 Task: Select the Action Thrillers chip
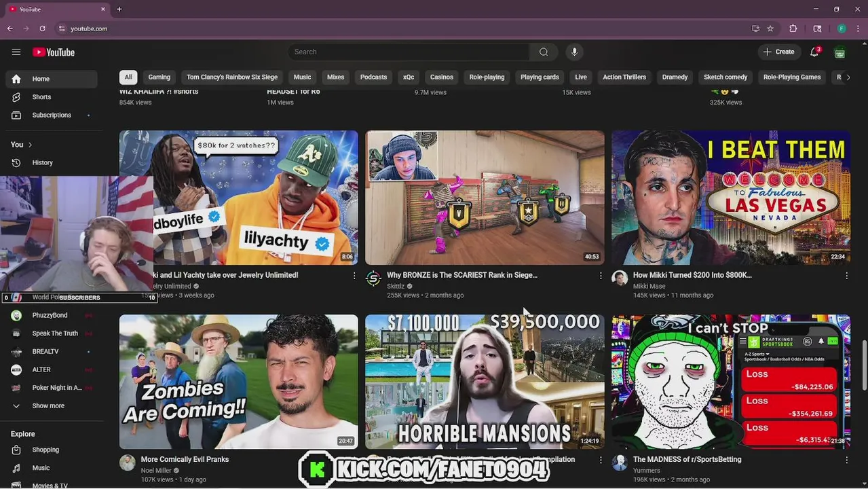pos(624,77)
